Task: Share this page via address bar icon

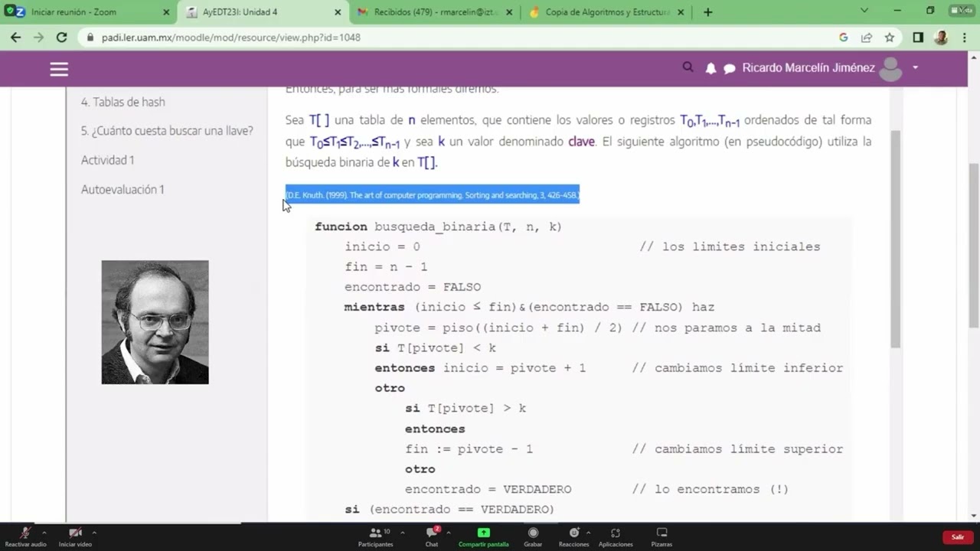Action: (x=867, y=37)
